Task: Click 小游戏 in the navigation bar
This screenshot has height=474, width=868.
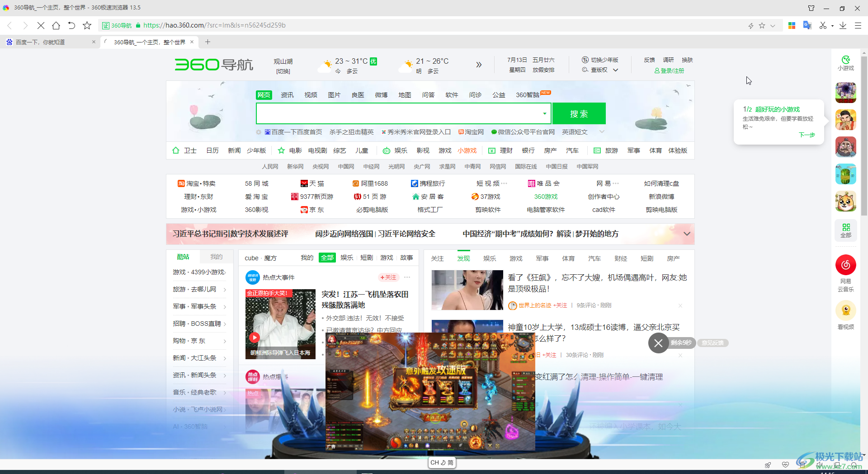Action: pos(467,150)
